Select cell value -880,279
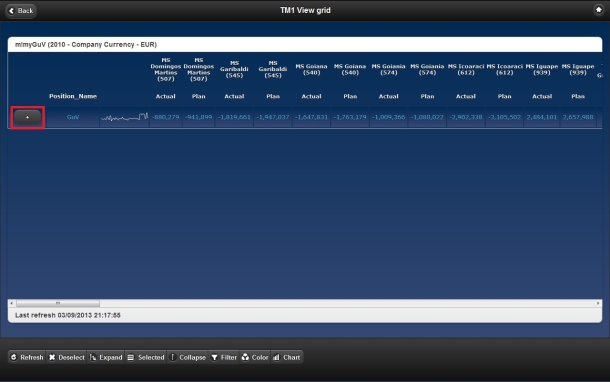This screenshot has width=610, height=382. point(165,117)
